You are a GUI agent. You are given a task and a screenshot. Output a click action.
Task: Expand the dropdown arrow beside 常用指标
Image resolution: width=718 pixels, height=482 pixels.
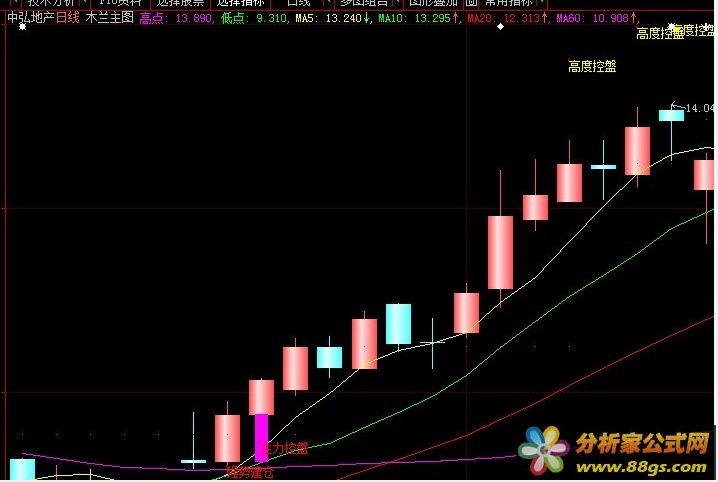pos(540,3)
